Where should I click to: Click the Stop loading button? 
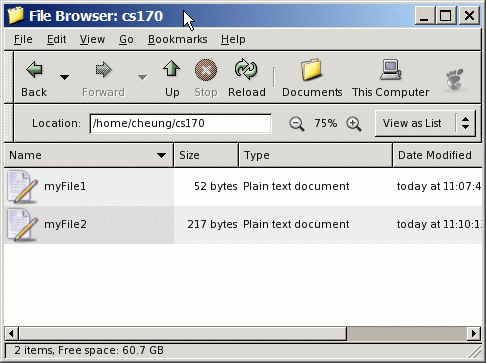click(206, 78)
